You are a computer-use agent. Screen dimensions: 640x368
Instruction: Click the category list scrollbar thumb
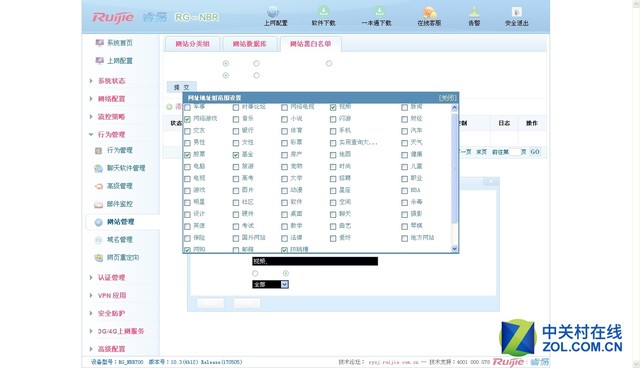click(x=454, y=168)
